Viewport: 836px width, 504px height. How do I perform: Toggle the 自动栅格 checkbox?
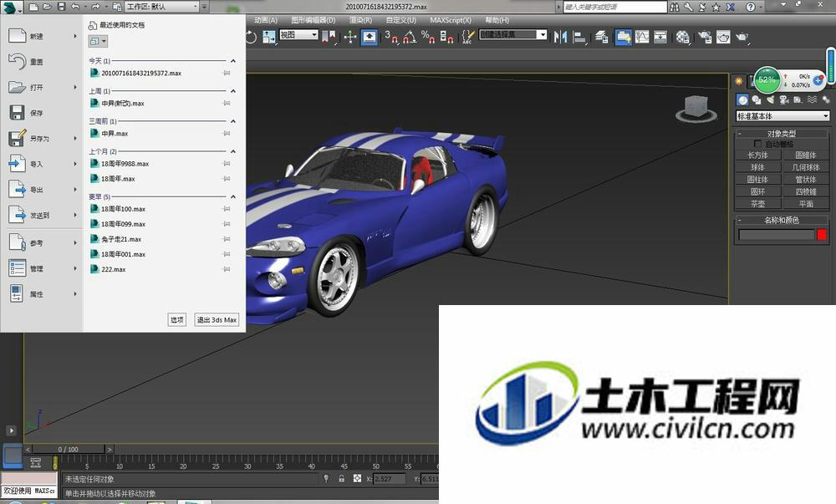[757, 144]
